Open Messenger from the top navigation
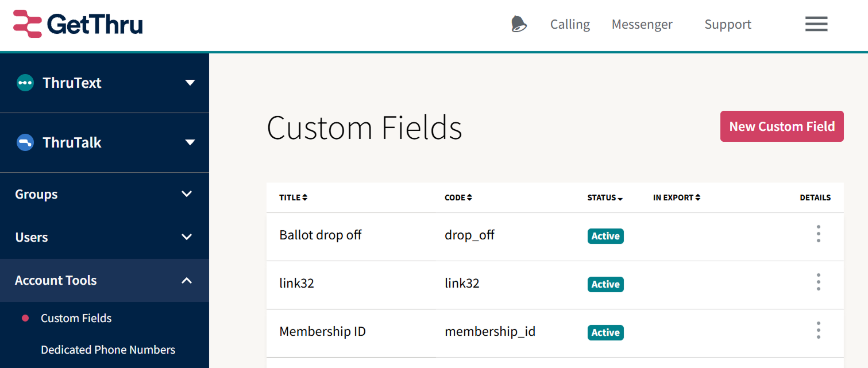Viewport: 868px width, 368px height. tap(642, 24)
